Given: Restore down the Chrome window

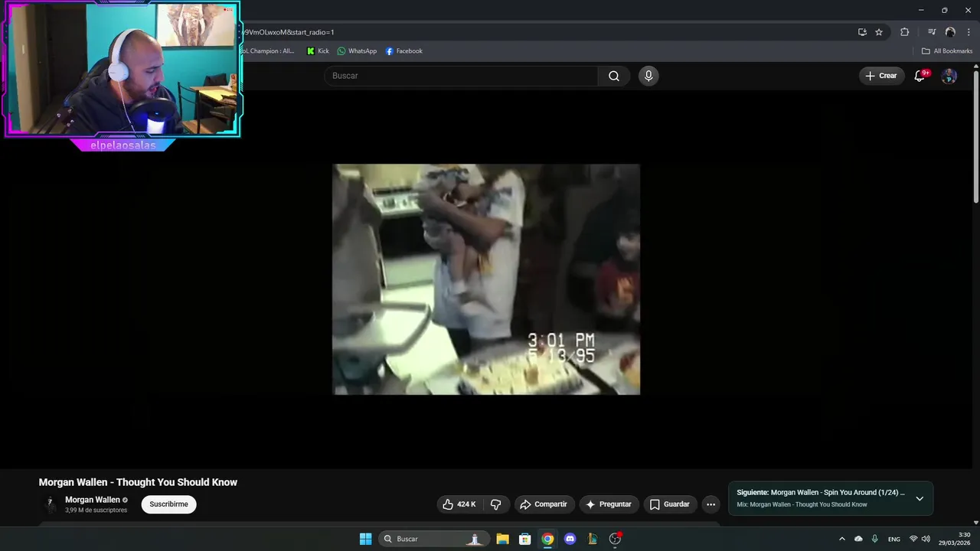Looking at the screenshot, I should pos(944,10).
